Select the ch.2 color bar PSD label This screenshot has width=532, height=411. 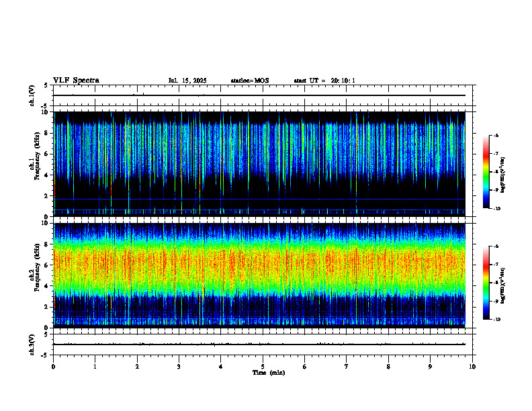point(503,286)
